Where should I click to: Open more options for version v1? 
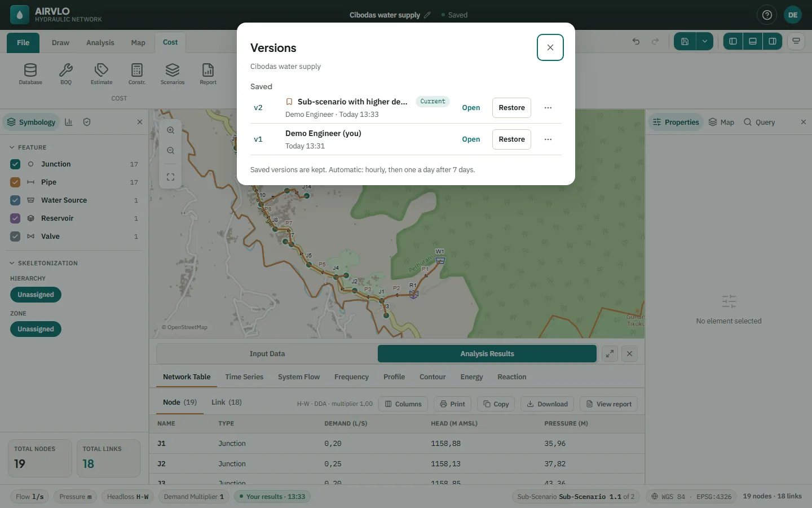click(x=548, y=139)
